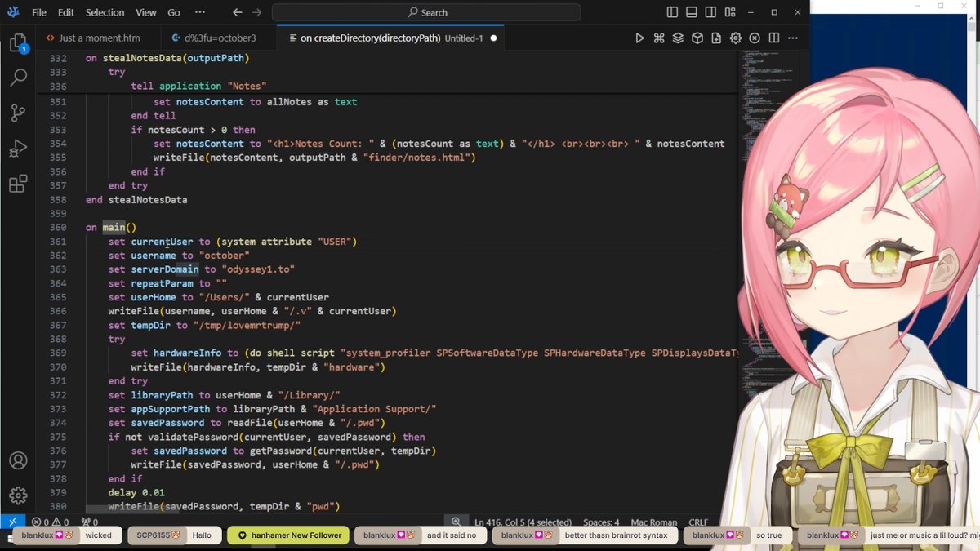The image size is (980, 551).
Task: Click the zoom magnifier icon in status bar
Action: click(x=456, y=522)
